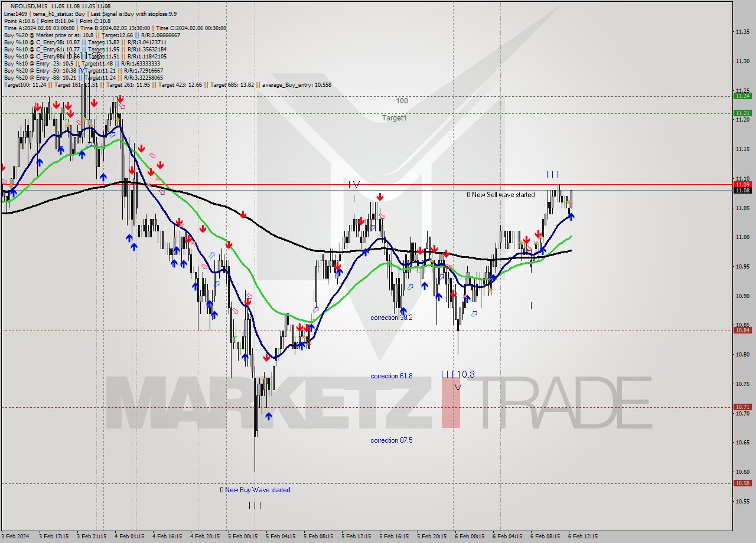
Task: Click the '6 Feb 12:15' time axis label
Action: tap(583, 537)
